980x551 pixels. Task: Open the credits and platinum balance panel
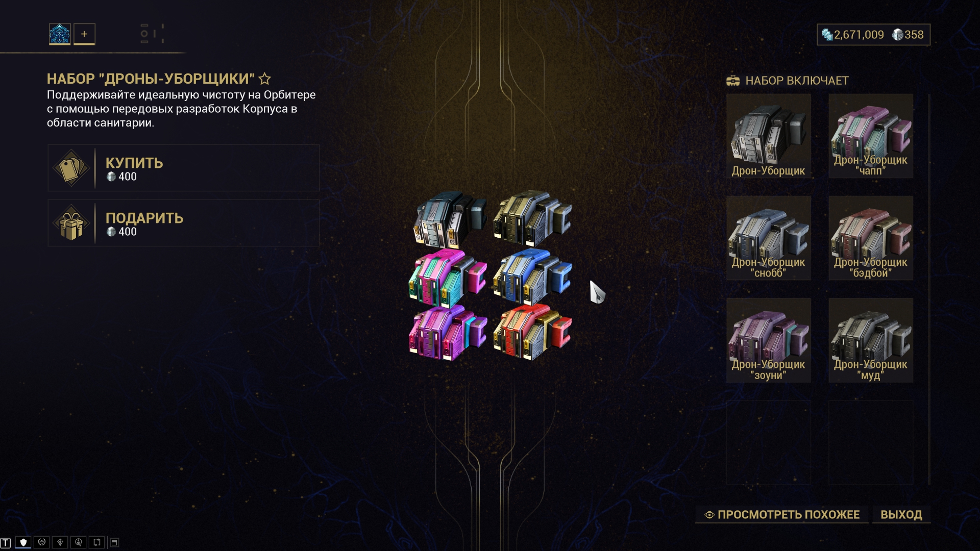873,35
